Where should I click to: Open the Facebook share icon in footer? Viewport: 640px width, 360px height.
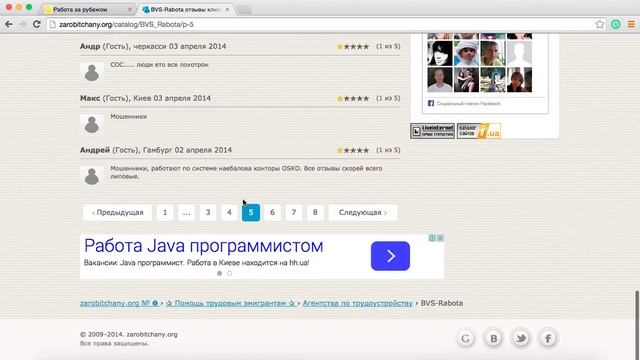548,338
